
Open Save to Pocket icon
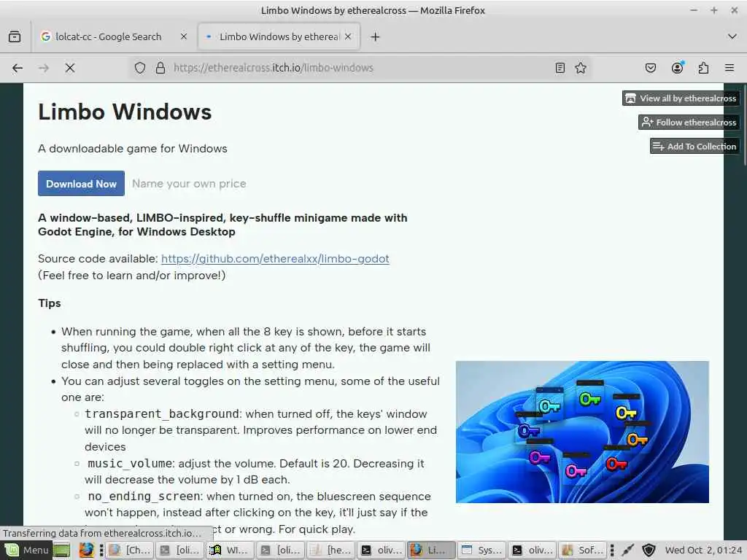click(x=651, y=68)
